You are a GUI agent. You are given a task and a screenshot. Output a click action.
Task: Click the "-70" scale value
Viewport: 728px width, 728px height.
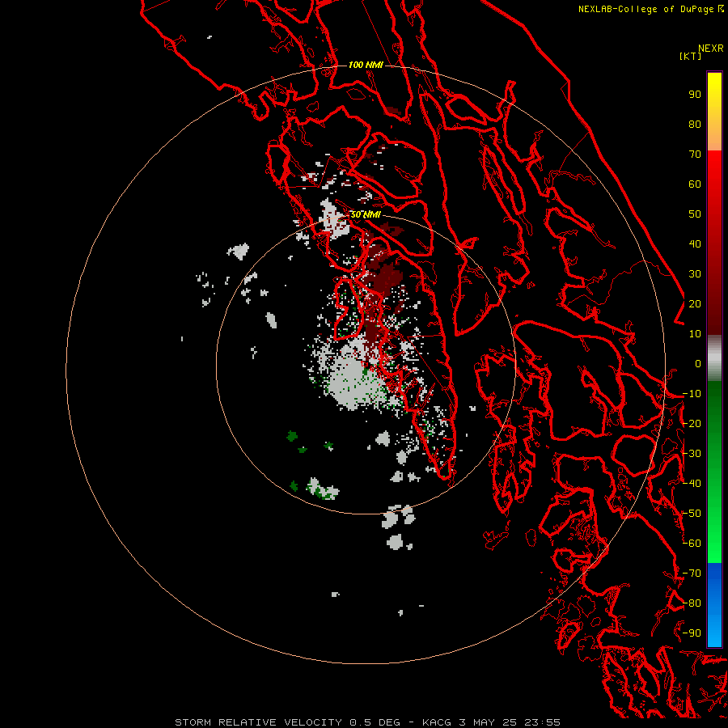coord(692,574)
